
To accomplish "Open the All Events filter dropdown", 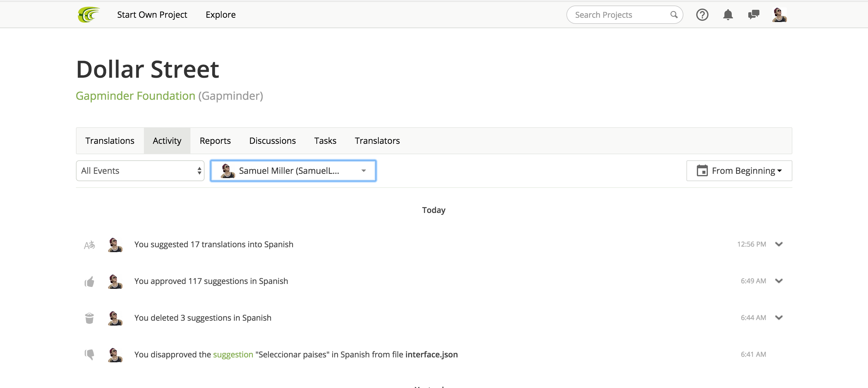I will coord(140,171).
